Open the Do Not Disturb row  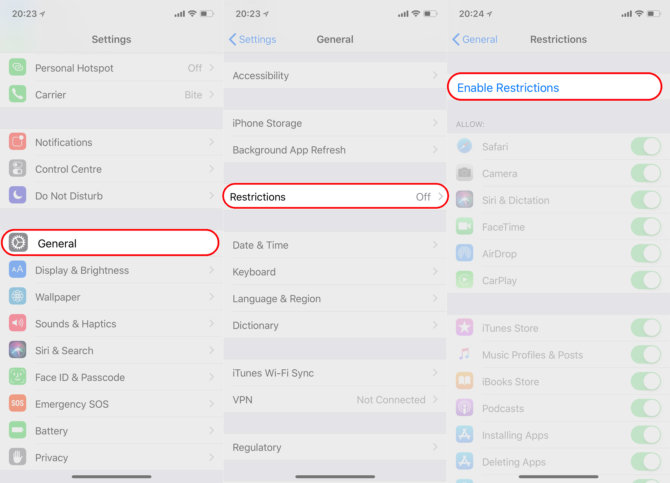point(112,196)
